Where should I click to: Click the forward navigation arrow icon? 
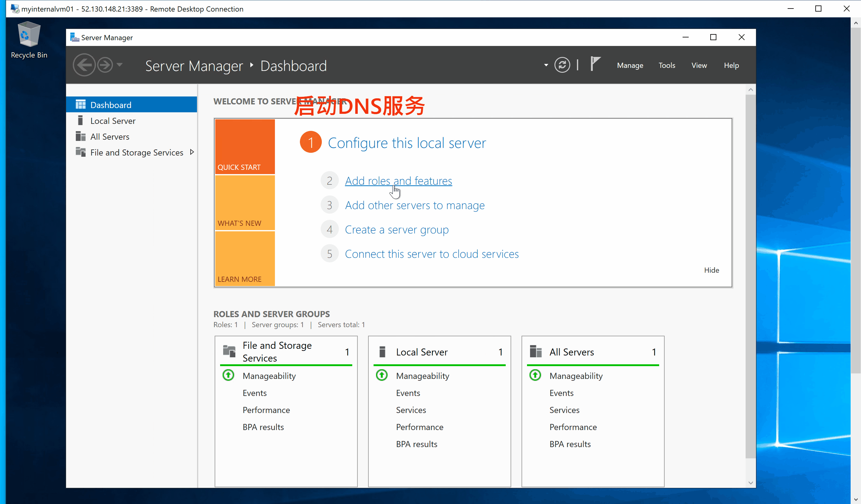pyautogui.click(x=105, y=65)
